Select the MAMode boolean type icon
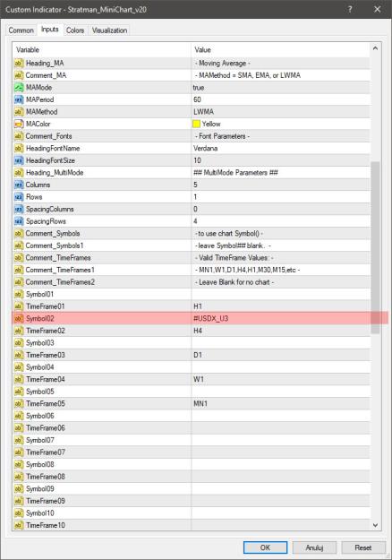 (19, 88)
